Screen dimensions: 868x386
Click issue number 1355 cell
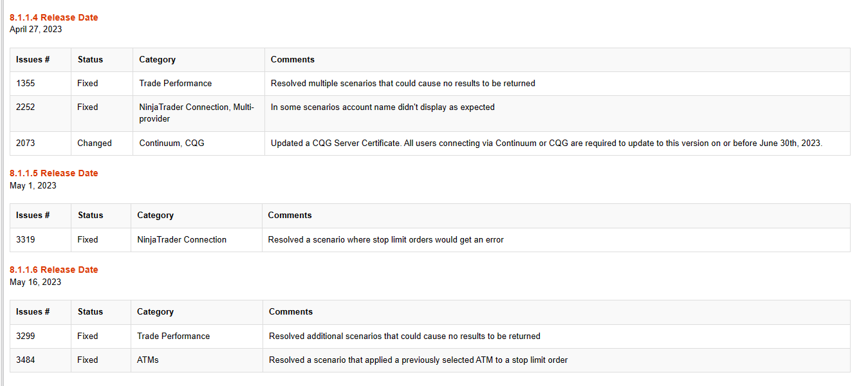click(41, 84)
